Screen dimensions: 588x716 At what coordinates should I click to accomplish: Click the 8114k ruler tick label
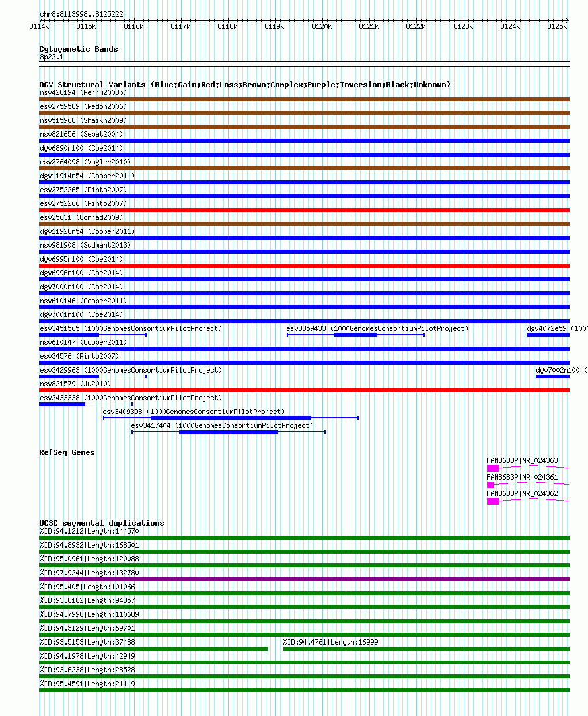[39, 26]
